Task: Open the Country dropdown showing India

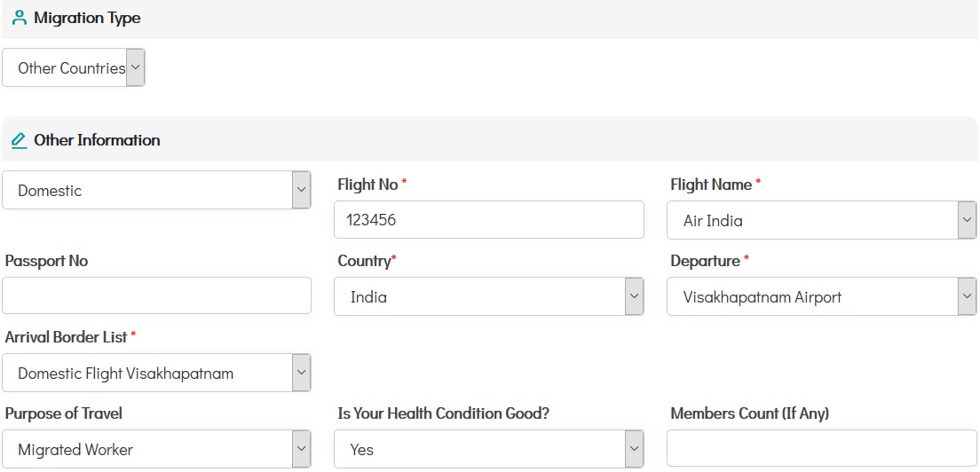Action: pos(488,296)
